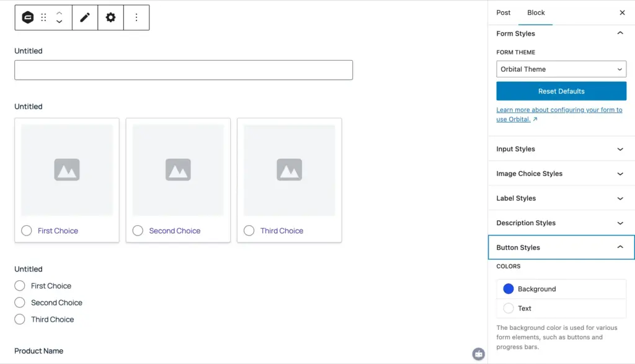Select First Choice image radio button
This screenshot has width=635, height=364.
coord(27,231)
